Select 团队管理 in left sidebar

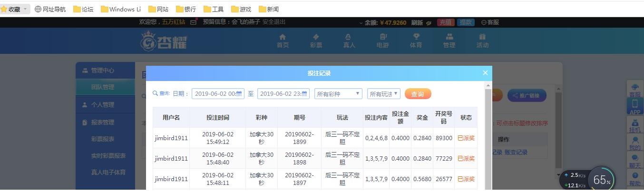[105, 87]
